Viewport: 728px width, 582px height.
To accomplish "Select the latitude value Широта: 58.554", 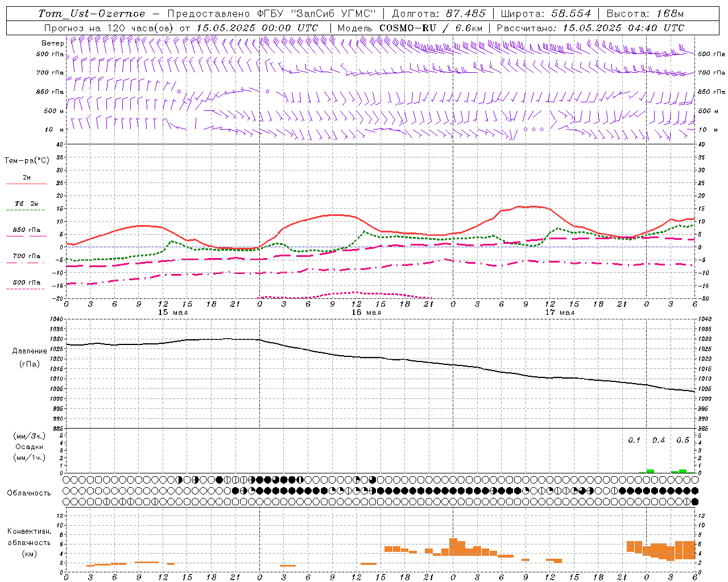I will (546, 14).
